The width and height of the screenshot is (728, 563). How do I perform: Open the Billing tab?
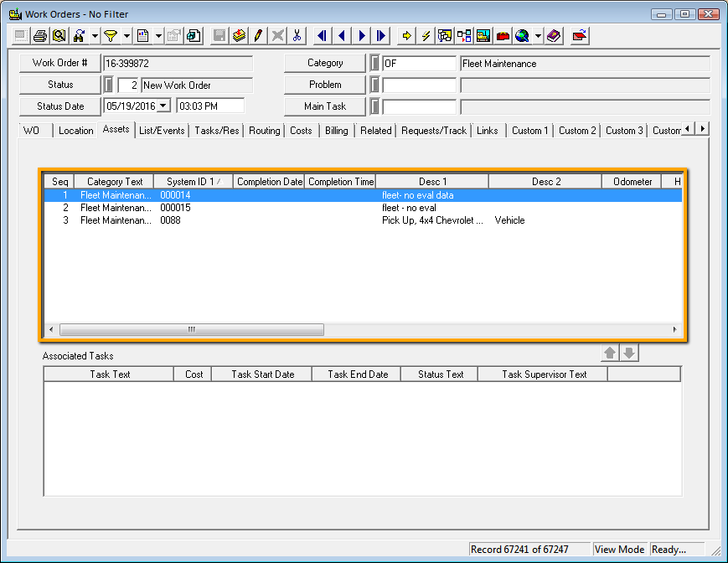coord(337,131)
